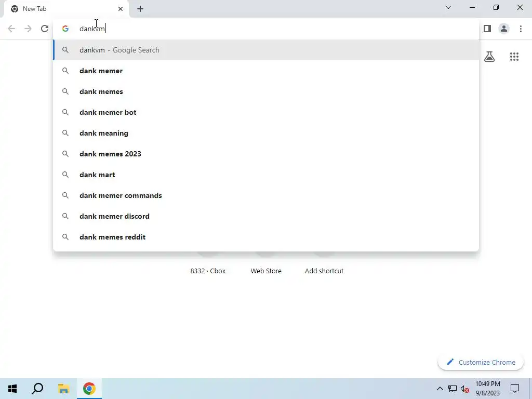Select the 'dank memes reddit' suggestion
Image resolution: width=532 pixels, height=399 pixels.
coord(266,237)
